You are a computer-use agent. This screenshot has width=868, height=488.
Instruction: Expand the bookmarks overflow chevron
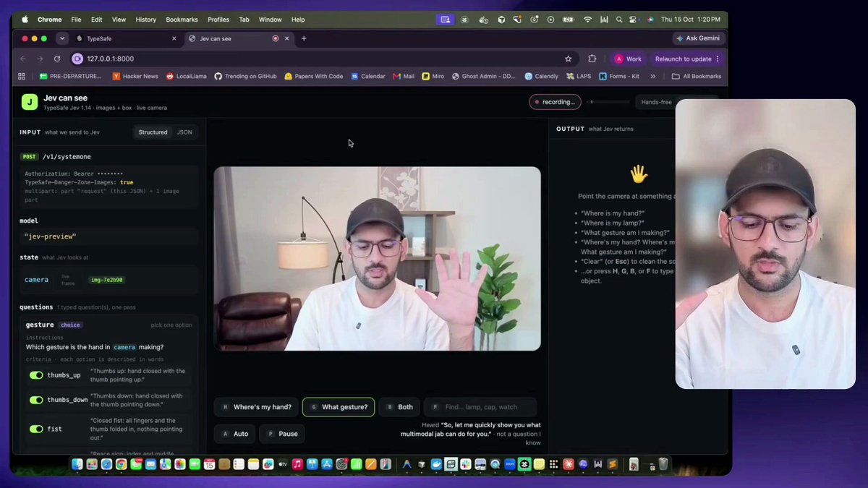coord(653,76)
